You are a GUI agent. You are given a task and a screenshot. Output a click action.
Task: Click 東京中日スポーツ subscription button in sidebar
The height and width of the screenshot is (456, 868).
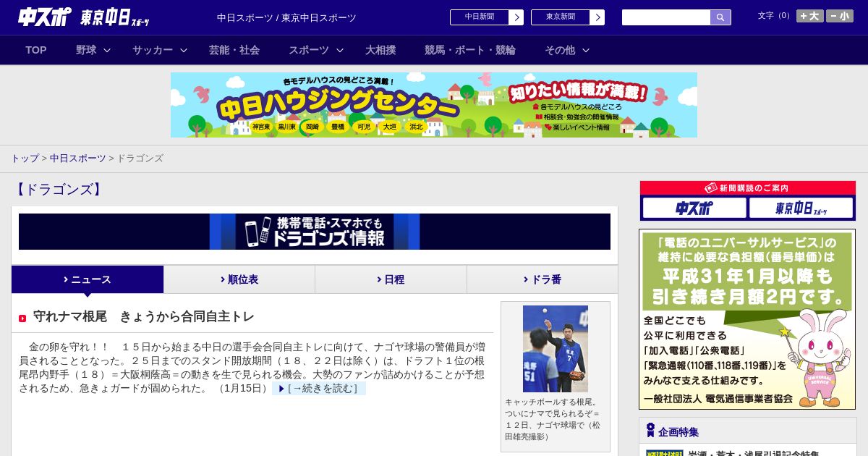click(801, 208)
